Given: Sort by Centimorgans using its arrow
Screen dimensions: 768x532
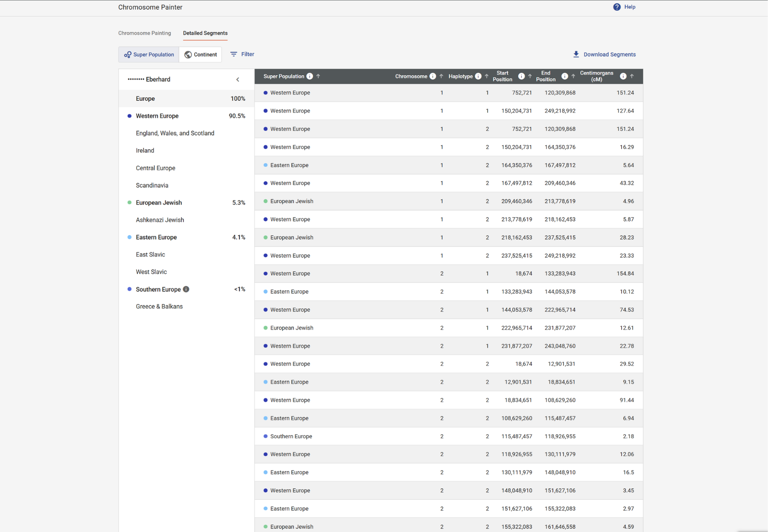Looking at the screenshot, I should (x=632, y=76).
